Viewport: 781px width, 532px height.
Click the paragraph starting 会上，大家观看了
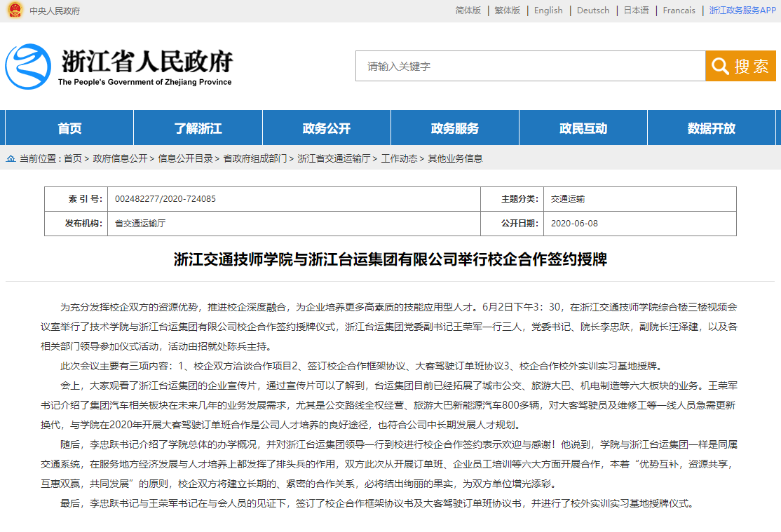coord(389,405)
